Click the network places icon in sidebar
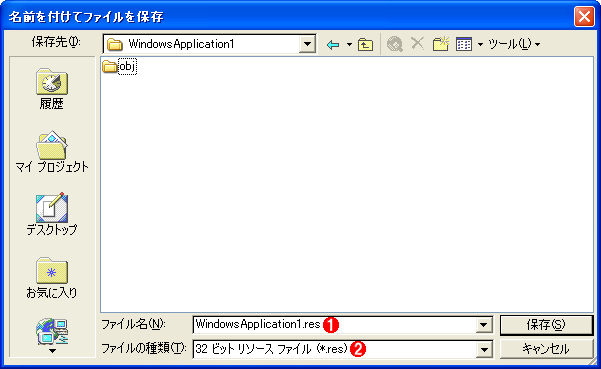601x369 pixels. pyautogui.click(x=52, y=331)
